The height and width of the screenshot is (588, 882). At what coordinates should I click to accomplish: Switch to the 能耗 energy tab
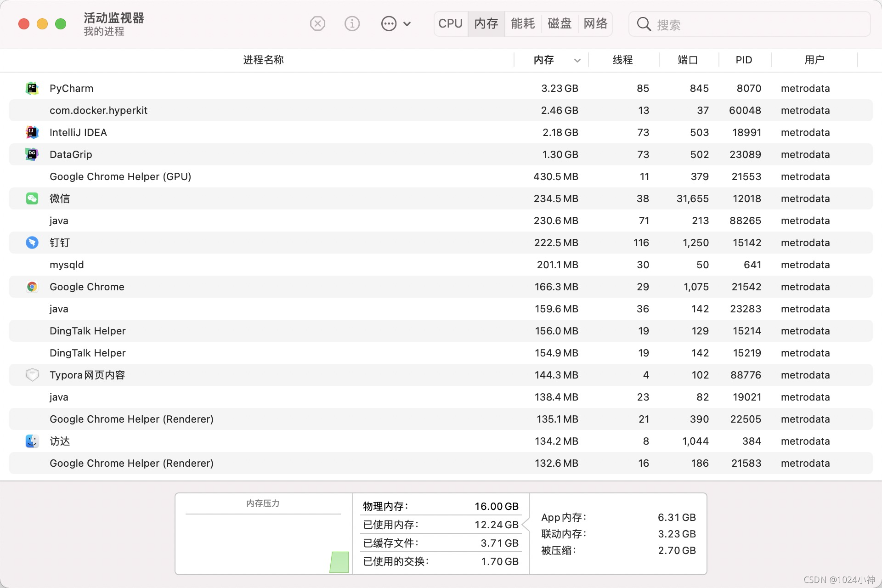pyautogui.click(x=523, y=23)
